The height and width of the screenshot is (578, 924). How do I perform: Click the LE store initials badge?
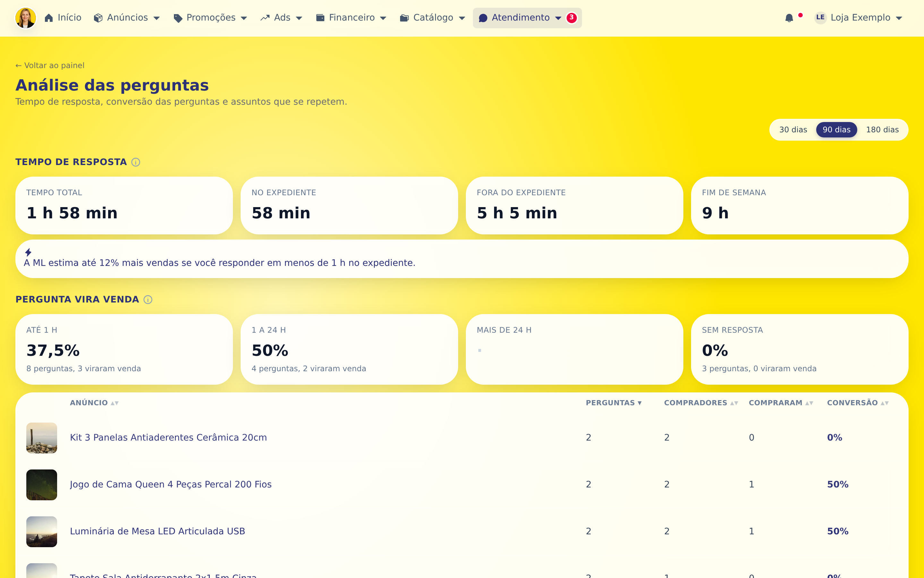[820, 18]
